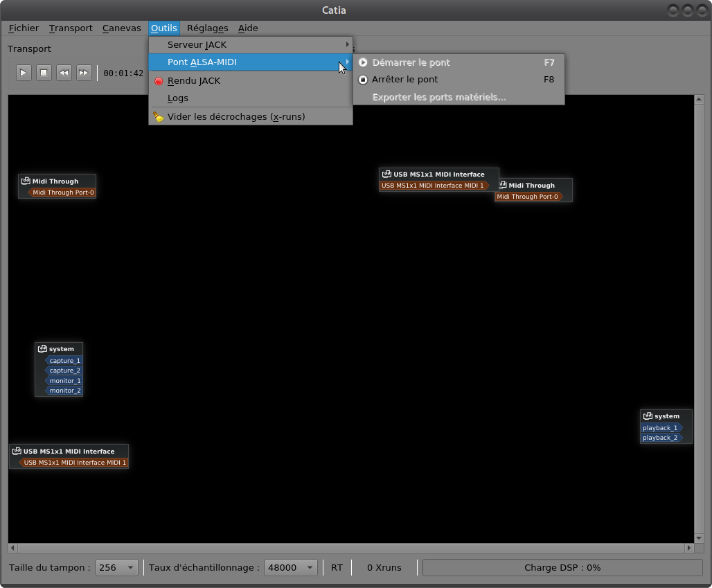The width and height of the screenshot is (712, 588).
Task: Fast-forward transport with forwards button
Action: pos(84,73)
